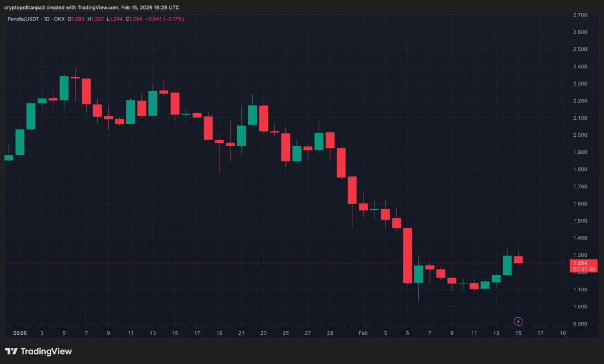
Task: Select the −0.041 (−3.17%) change value
Action: pyautogui.click(x=165, y=19)
